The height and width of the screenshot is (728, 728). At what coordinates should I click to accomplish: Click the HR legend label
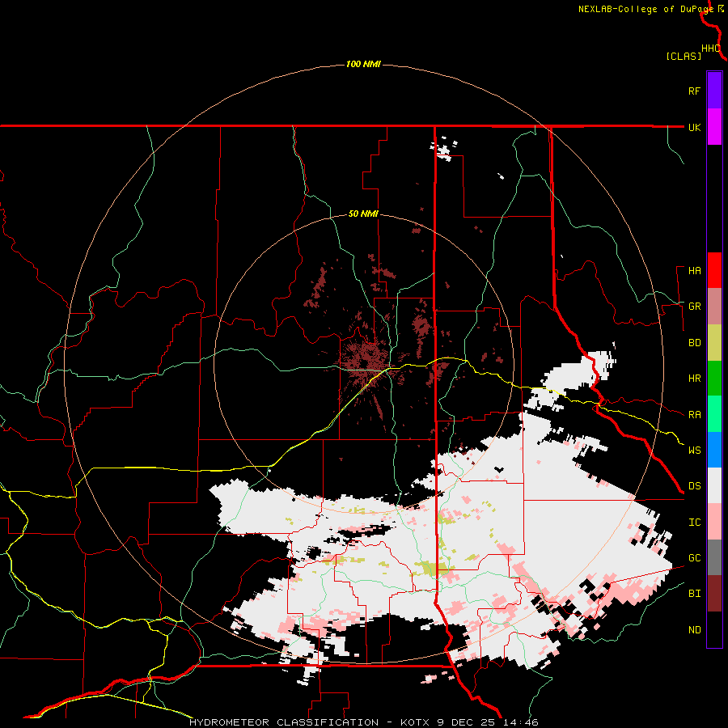pos(694,379)
